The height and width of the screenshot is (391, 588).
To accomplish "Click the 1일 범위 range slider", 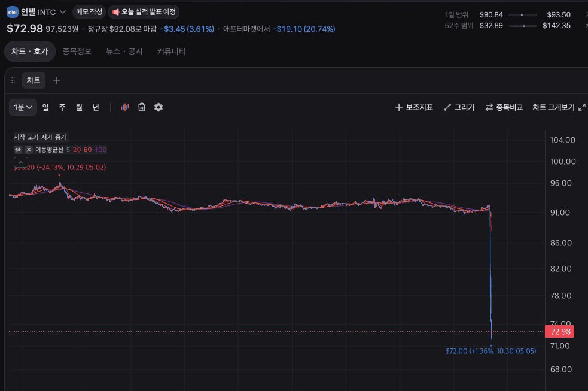I will pos(523,15).
